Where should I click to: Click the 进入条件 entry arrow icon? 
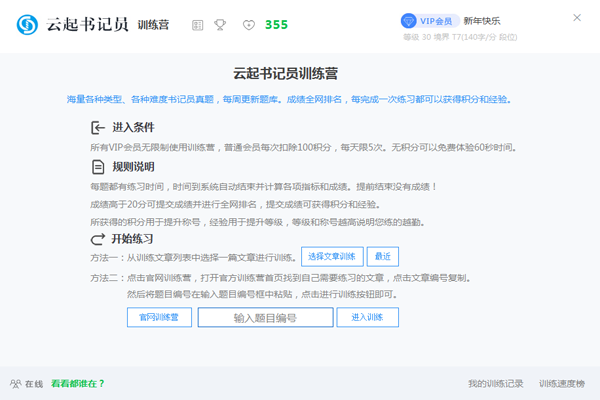[x=98, y=127]
